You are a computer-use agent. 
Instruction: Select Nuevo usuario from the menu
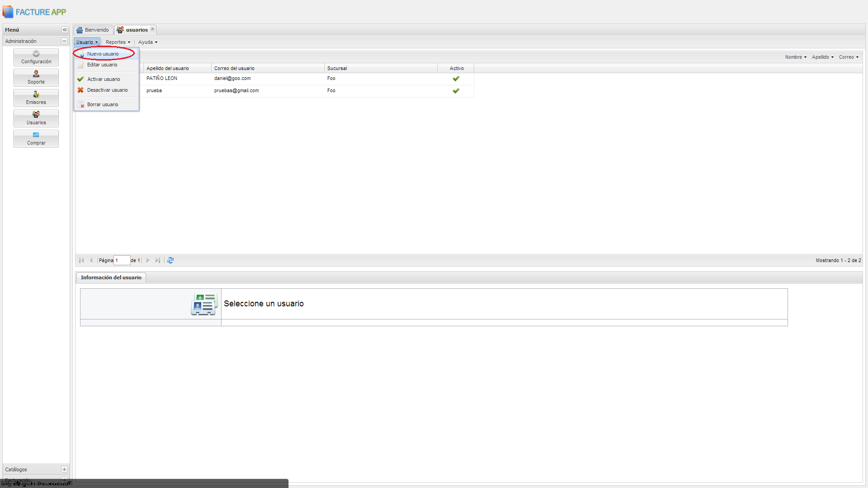pyautogui.click(x=103, y=54)
